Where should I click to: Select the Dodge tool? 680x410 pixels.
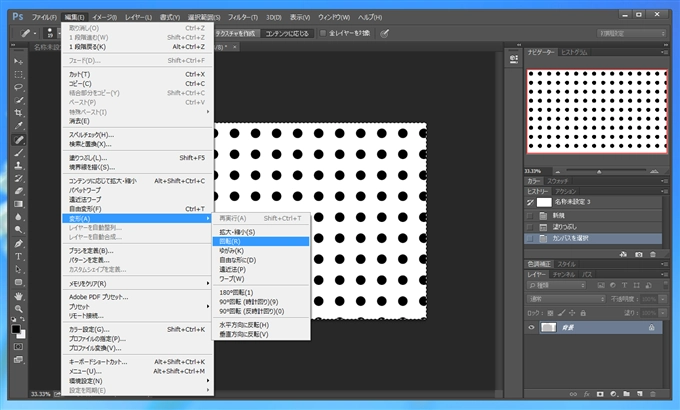[18, 230]
